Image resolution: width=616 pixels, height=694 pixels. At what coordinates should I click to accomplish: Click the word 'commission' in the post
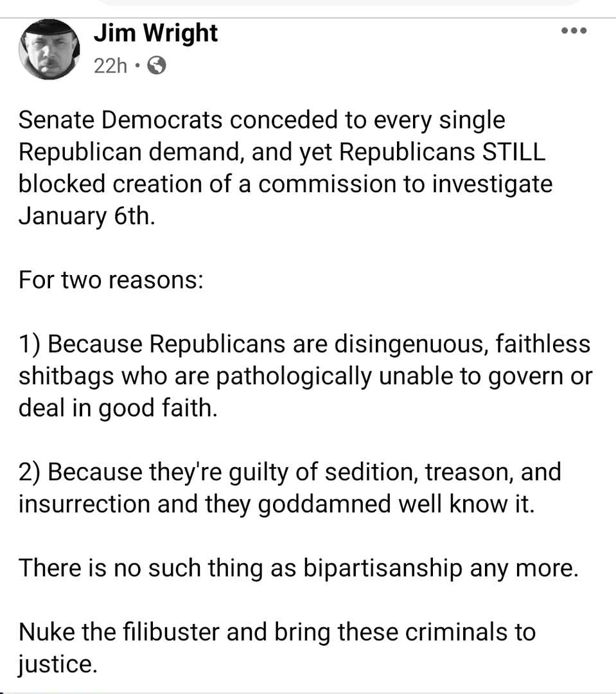[x=327, y=184]
